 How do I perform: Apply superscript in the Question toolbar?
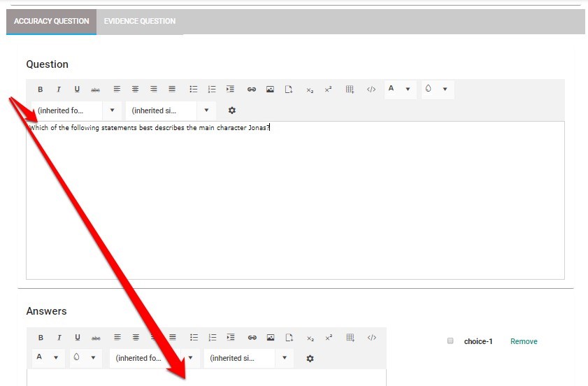(x=329, y=90)
